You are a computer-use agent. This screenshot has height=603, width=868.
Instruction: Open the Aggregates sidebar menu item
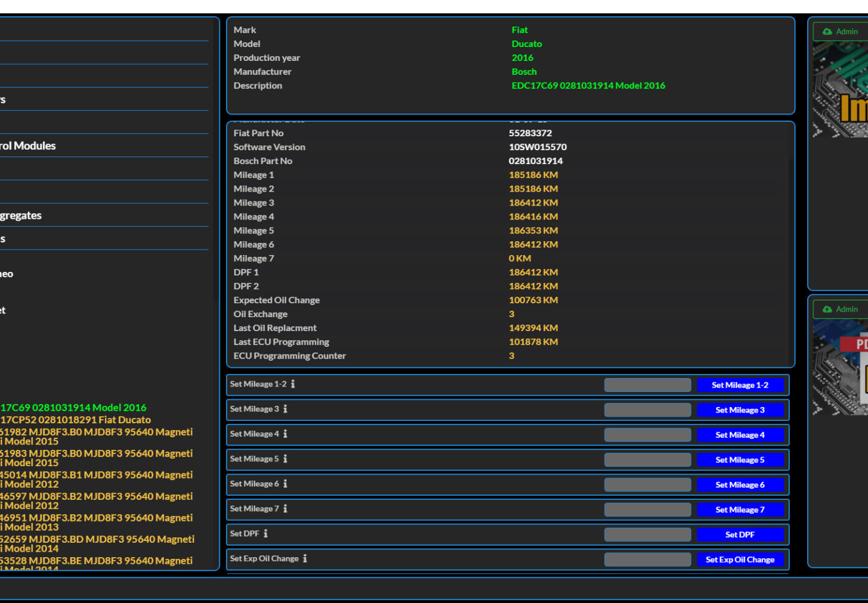pyautogui.click(x=21, y=216)
